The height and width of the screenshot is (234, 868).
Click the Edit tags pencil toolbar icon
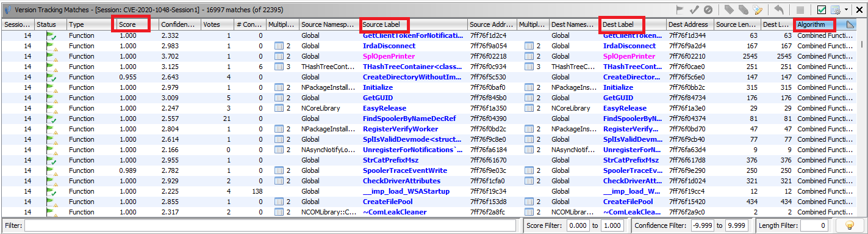[757, 10]
